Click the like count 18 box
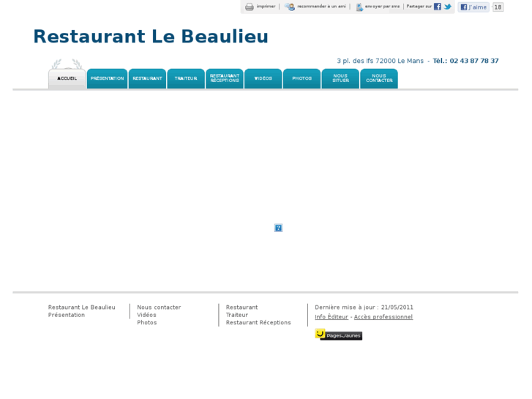 pyautogui.click(x=498, y=7)
